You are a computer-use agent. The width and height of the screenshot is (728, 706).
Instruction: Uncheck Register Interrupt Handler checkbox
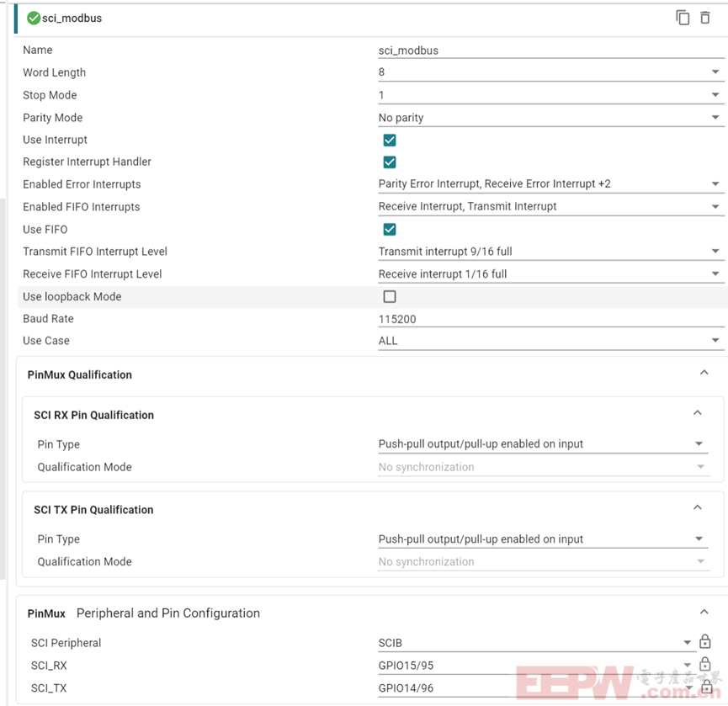tap(390, 162)
